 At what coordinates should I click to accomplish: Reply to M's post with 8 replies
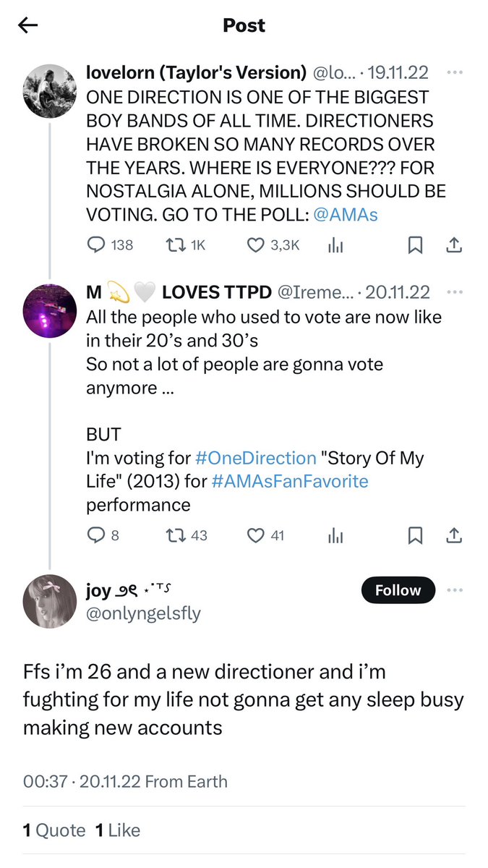click(103, 535)
